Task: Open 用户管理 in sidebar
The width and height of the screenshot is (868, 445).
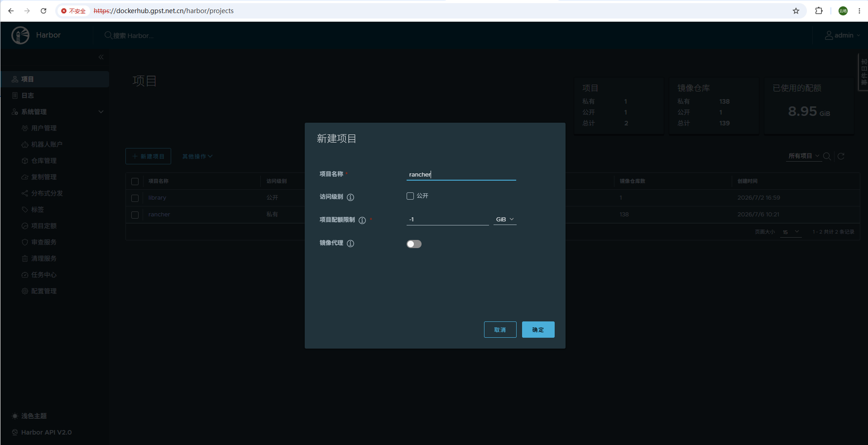Action: pyautogui.click(x=44, y=128)
